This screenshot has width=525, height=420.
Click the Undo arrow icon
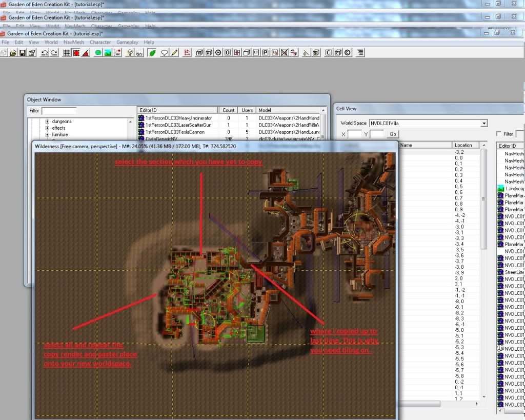pyautogui.click(x=44, y=53)
